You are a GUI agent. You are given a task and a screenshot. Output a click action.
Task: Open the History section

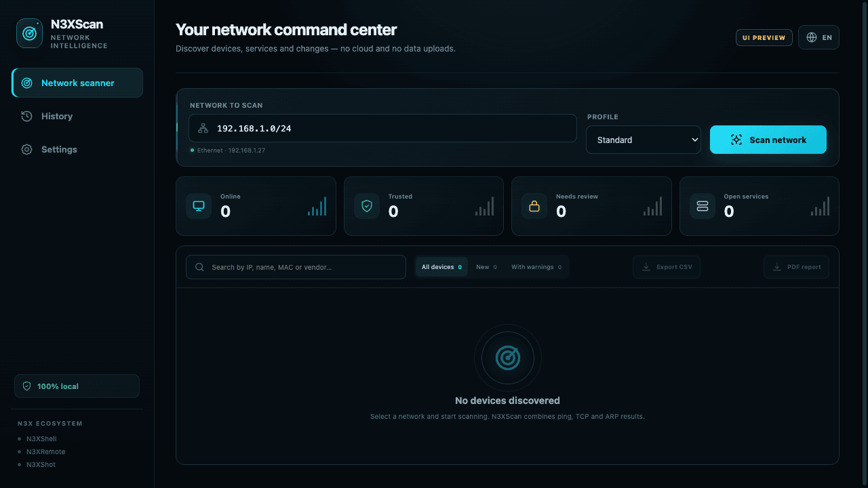click(77, 116)
